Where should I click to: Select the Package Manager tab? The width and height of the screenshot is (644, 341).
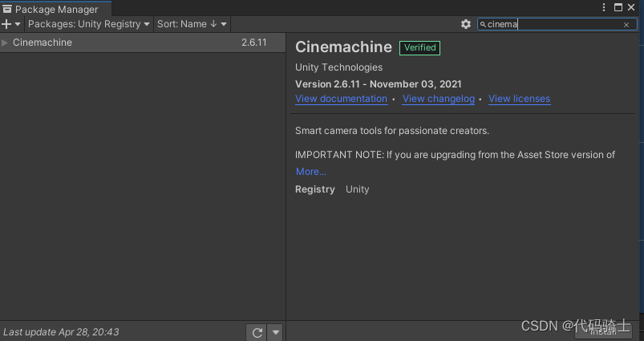(56, 10)
